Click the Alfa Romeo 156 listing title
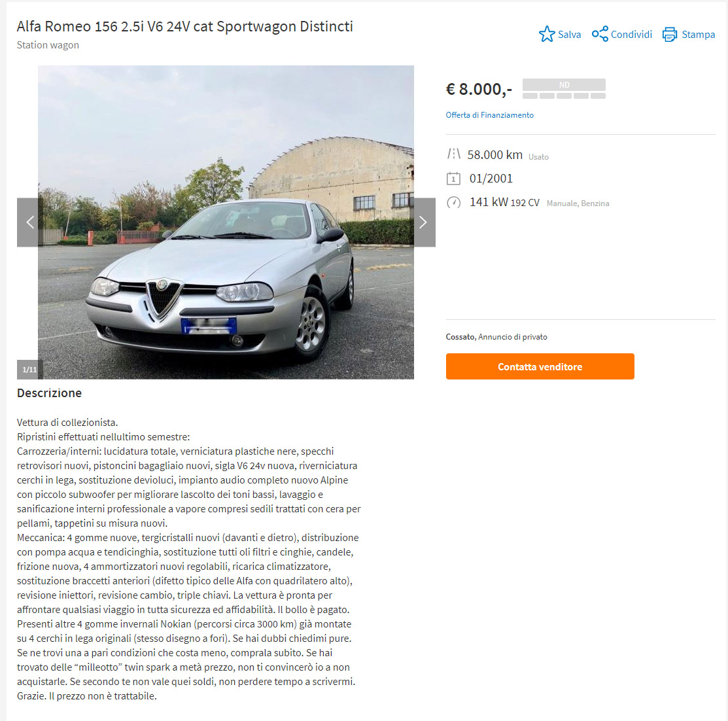The width and height of the screenshot is (728, 721). pyautogui.click(x=185, y=26)
